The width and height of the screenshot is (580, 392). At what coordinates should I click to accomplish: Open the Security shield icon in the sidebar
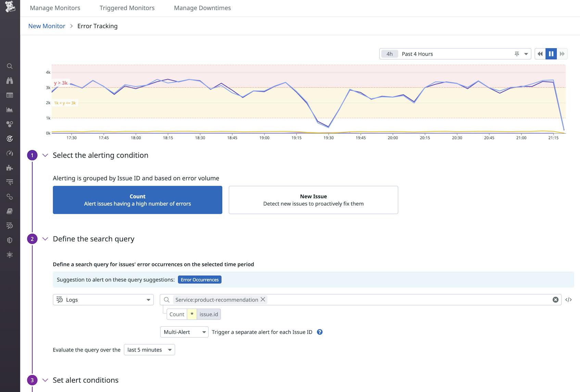coord(10,240)
